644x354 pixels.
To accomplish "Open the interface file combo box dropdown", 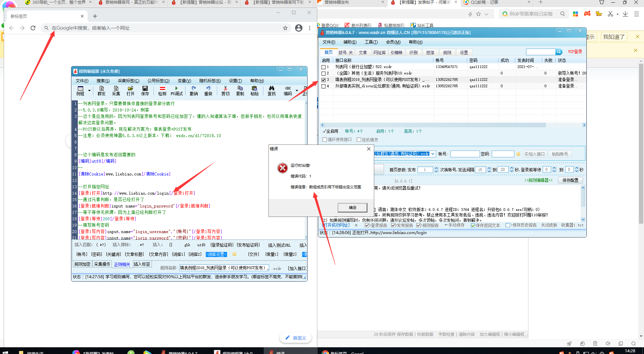I will [x=433, y=154].
